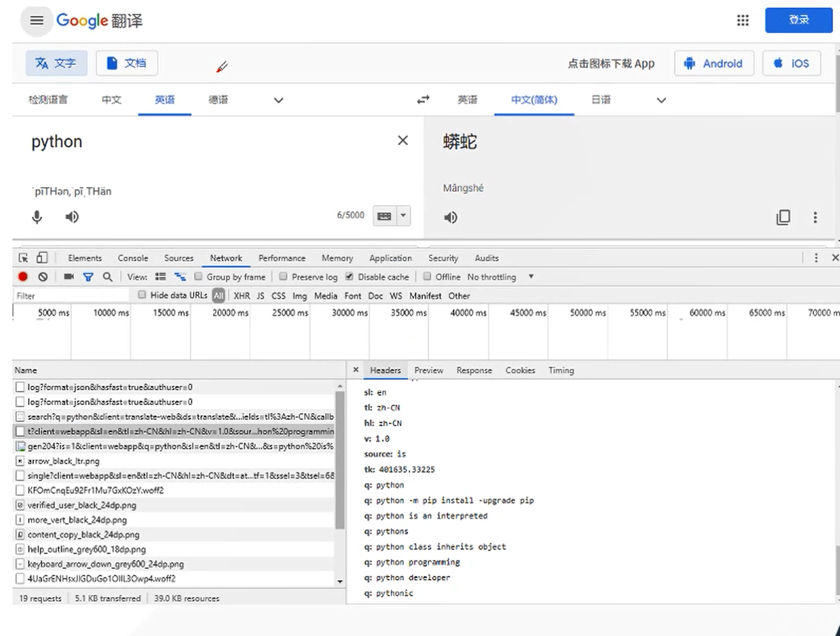Select the text translation mode button

[56, 63]
